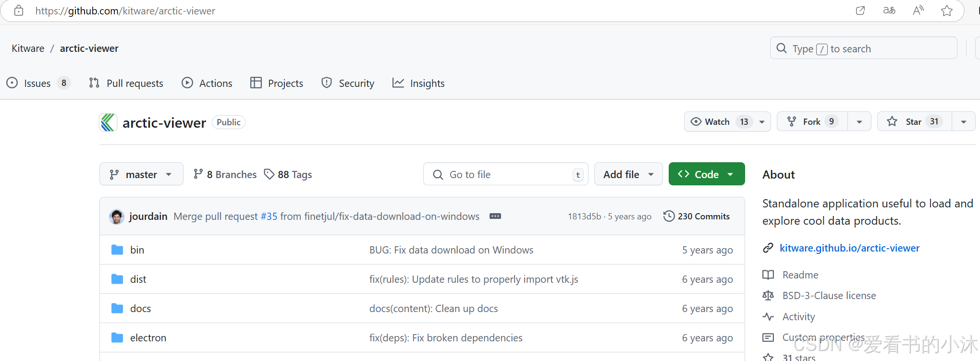The image size is (980, 361).
Task: Click the search magnifier icon in top bar
Action: pyautogui.click(x=782, y=48)
